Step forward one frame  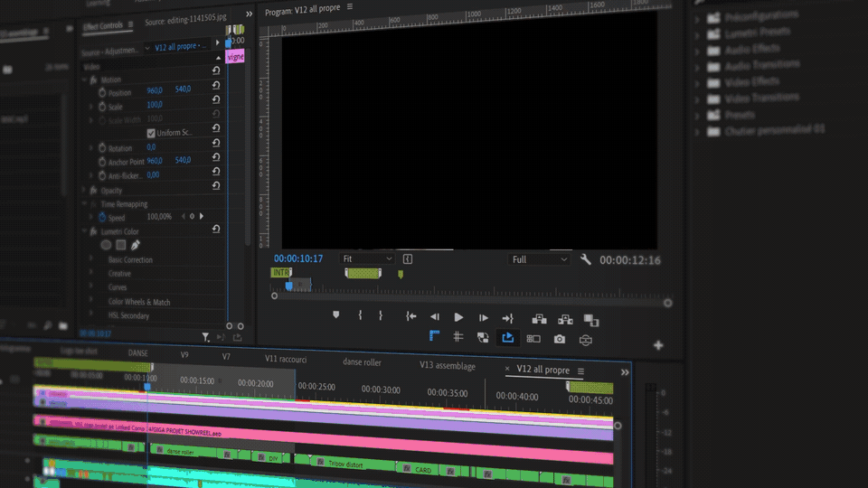[483, 317]
